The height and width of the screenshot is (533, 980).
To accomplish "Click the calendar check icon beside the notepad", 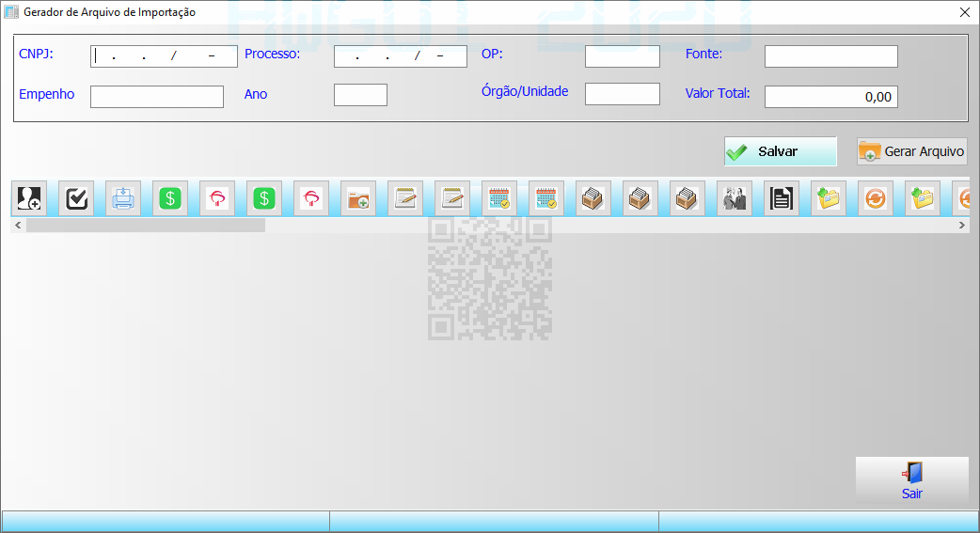I will coord(499,198).
